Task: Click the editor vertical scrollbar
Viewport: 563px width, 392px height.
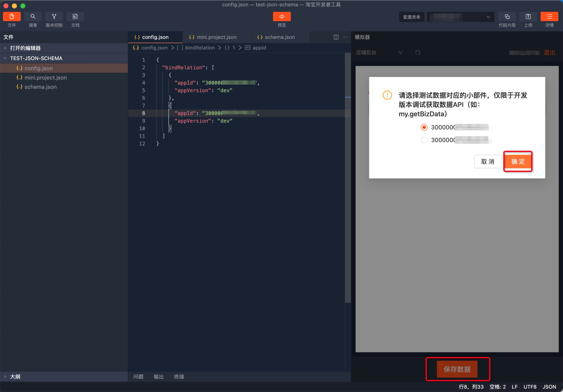Action: (348, 178)
